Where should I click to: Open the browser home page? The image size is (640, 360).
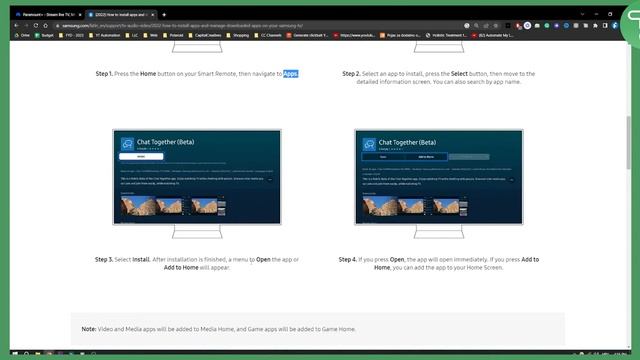(46, 25)
